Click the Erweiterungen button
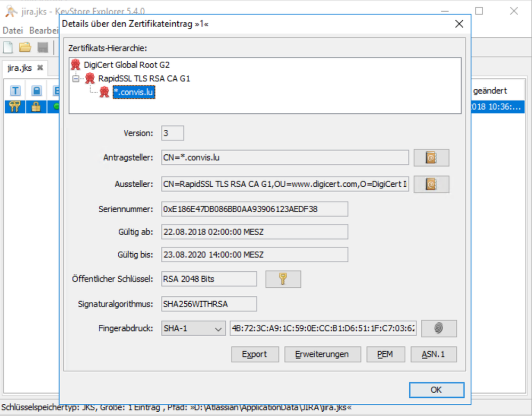The width and height of the screenshot is (532, 416). (x=322, y=354)
